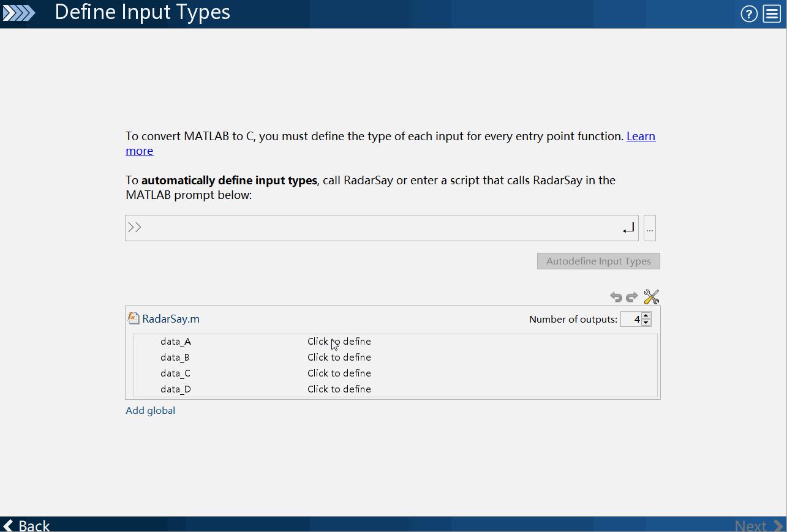This screenshot has width=787, height=532.
Task: Click the undo arrow icon
Action: [x=616, y=298]
